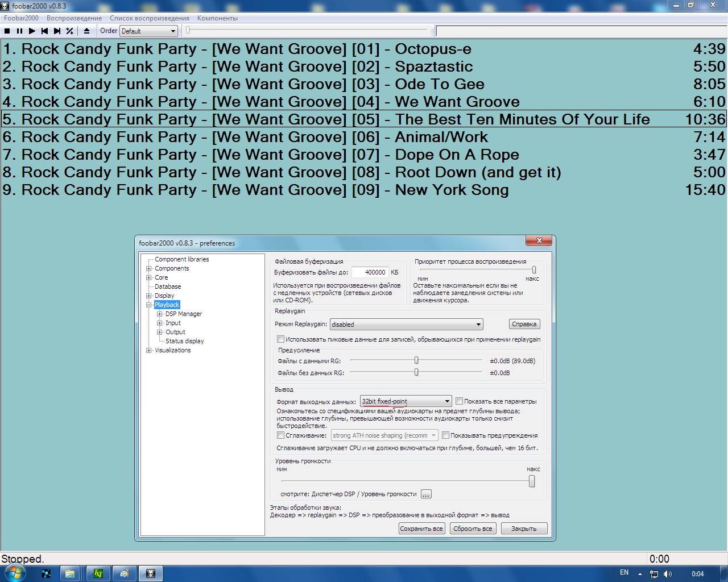Click the eject/open file toolbar icon

coord(86,31)
